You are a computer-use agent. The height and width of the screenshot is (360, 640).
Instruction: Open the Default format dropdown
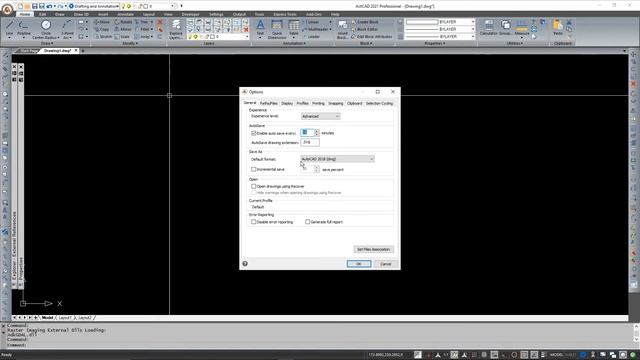click(338, 159)
